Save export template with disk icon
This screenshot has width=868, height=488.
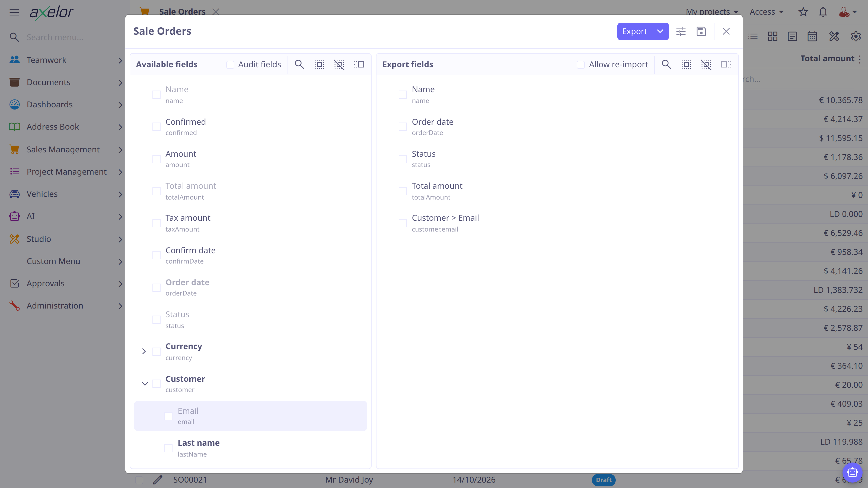pos(701,31)
